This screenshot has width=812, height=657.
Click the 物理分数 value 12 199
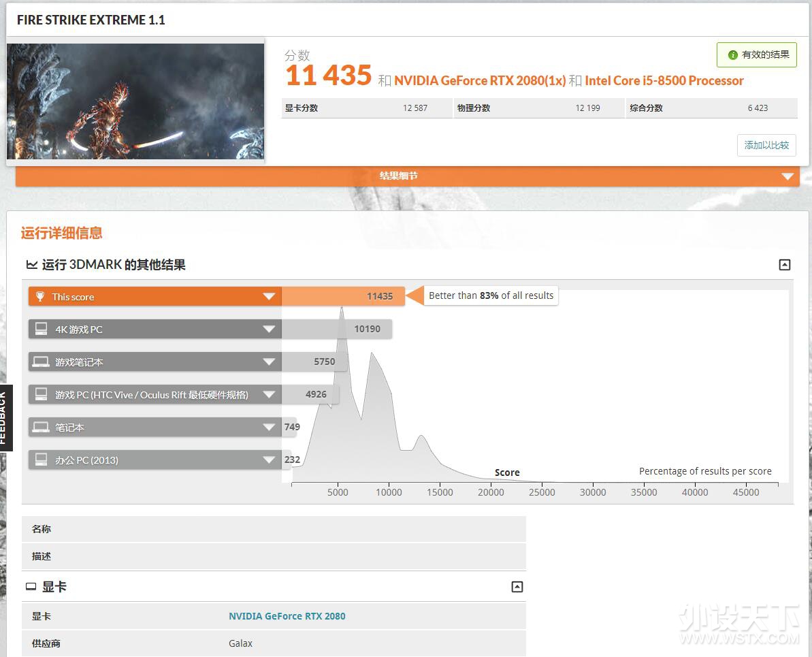[588, 108]
